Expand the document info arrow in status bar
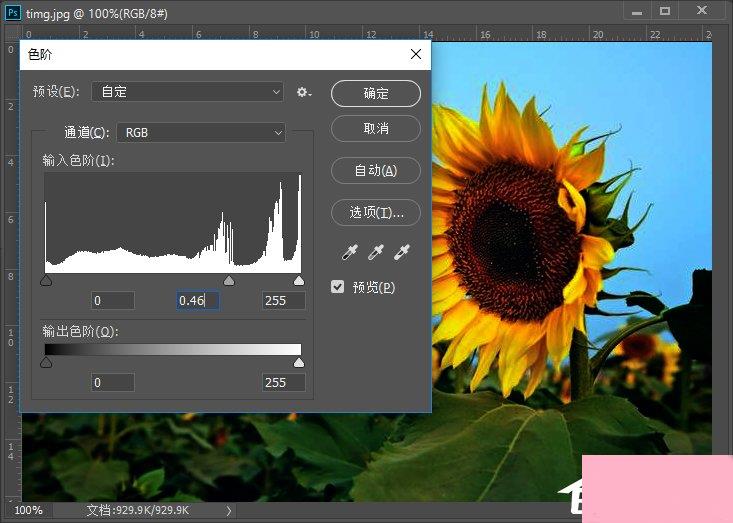The image size is (733, 523). click(229, 510)
